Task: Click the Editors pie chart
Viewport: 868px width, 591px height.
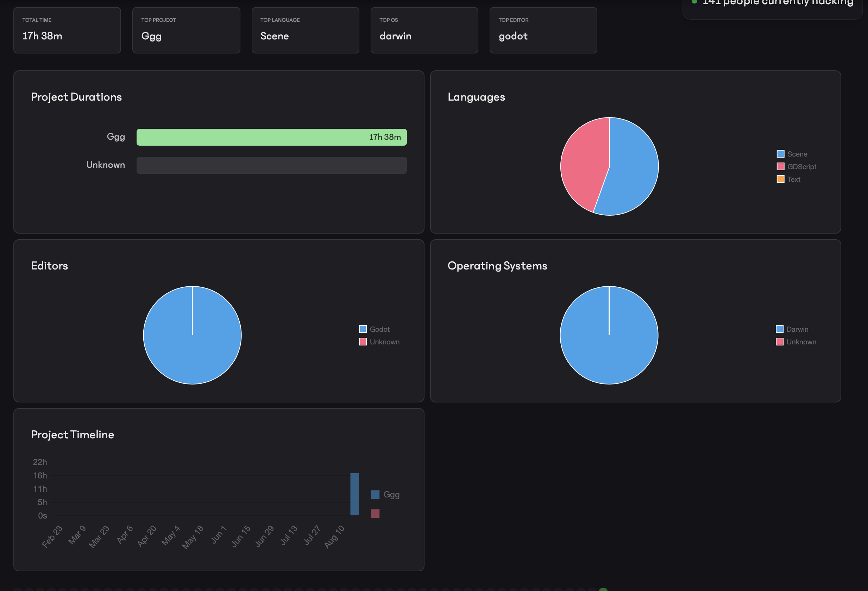Action: (x=192, y=335)
